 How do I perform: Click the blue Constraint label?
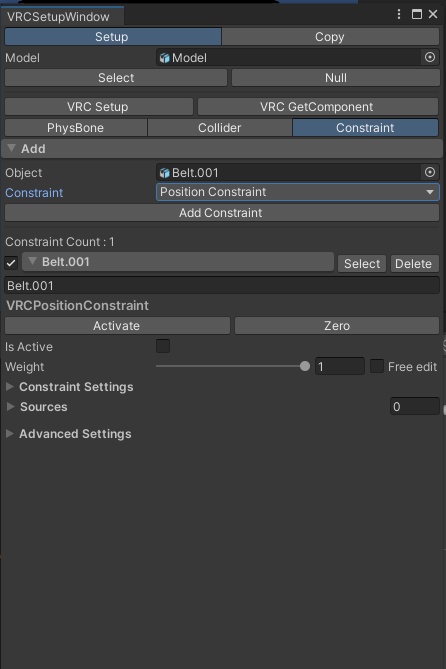coord(34,193)
